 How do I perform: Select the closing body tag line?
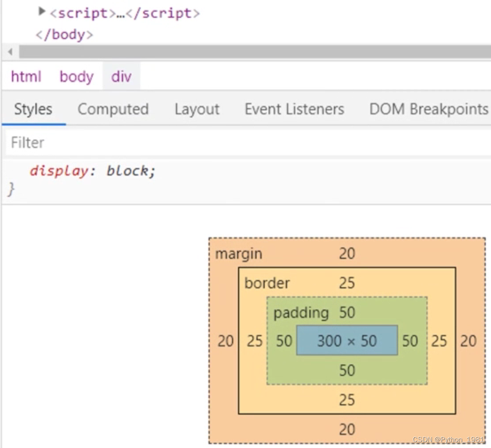[x=64, y=35]
